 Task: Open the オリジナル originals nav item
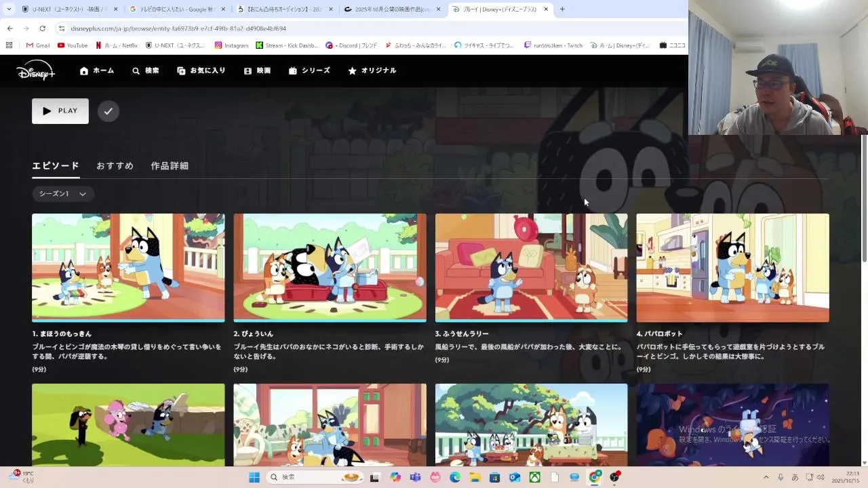tap(372, 70)
